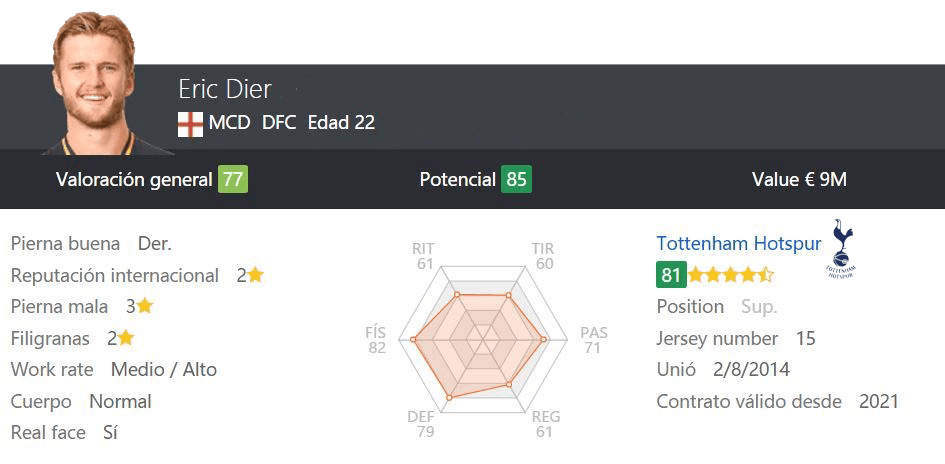
Task: Click the Tottenham Hotspur club crest
Action: click(x=843, y=249)
